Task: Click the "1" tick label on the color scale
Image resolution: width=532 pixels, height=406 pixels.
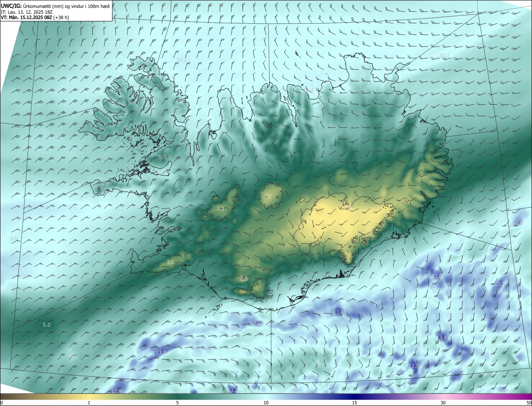Action: [89, 403]
